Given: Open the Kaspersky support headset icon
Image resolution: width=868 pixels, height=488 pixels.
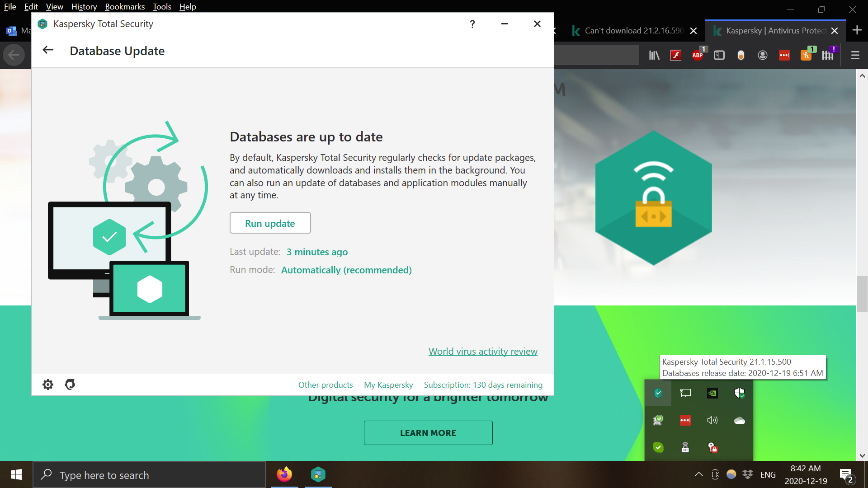Looking at the screenshot, I should [x=70, y=385].
